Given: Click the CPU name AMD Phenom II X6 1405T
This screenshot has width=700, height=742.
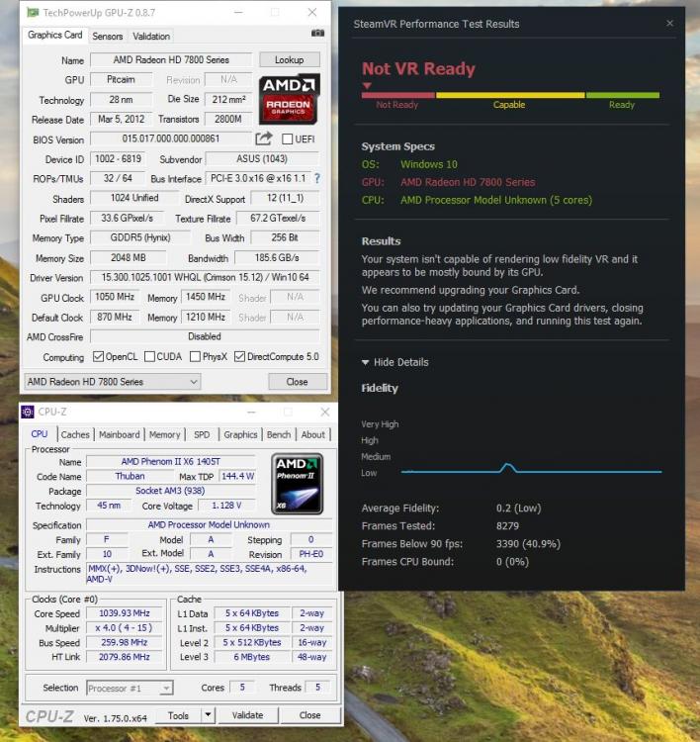Looking at the screenshot, I should [171, 461].
